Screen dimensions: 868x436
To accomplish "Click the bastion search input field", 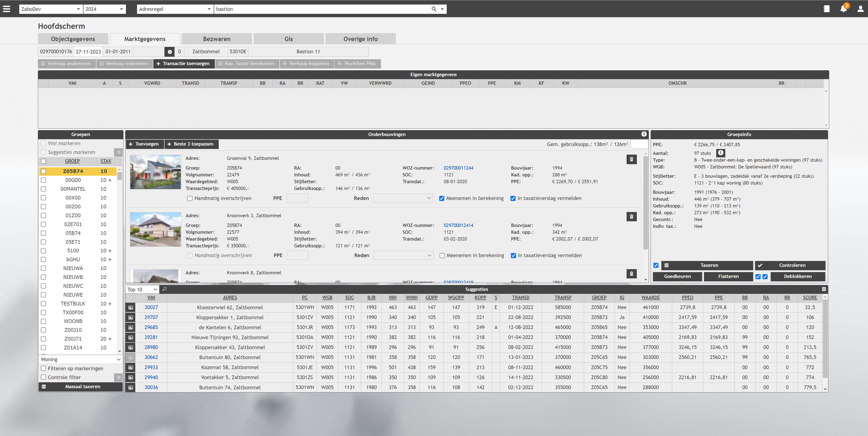I will tap(322, 9).
